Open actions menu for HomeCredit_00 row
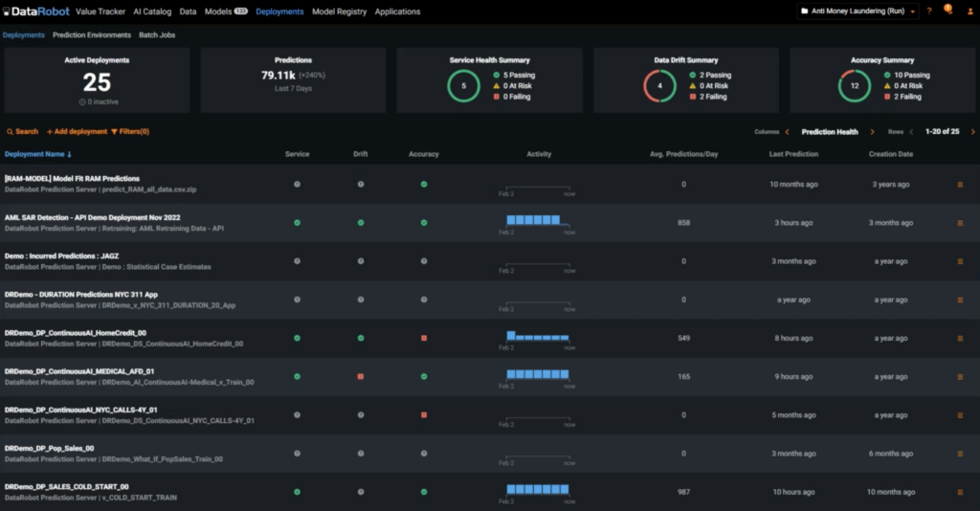 click(960, 338)
